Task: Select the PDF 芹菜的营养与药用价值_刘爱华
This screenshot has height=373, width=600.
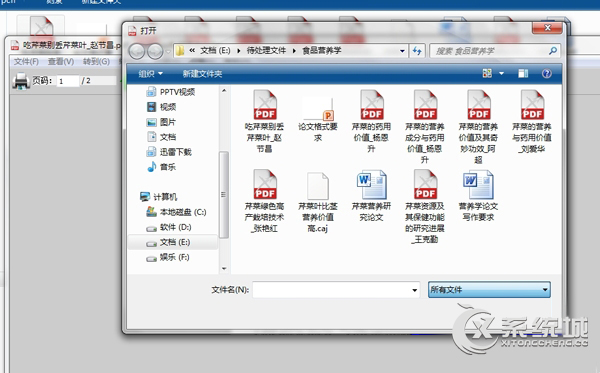Action: coord(532,121)
